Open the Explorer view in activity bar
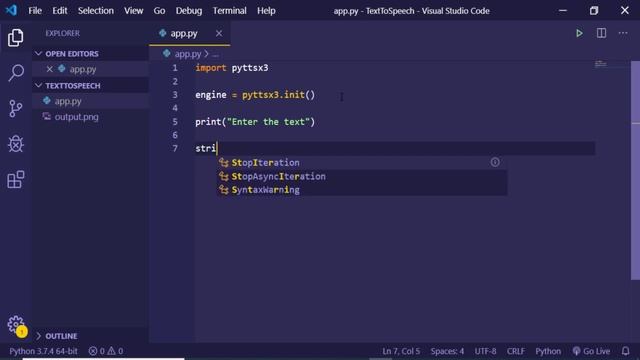 coord(16,38)
